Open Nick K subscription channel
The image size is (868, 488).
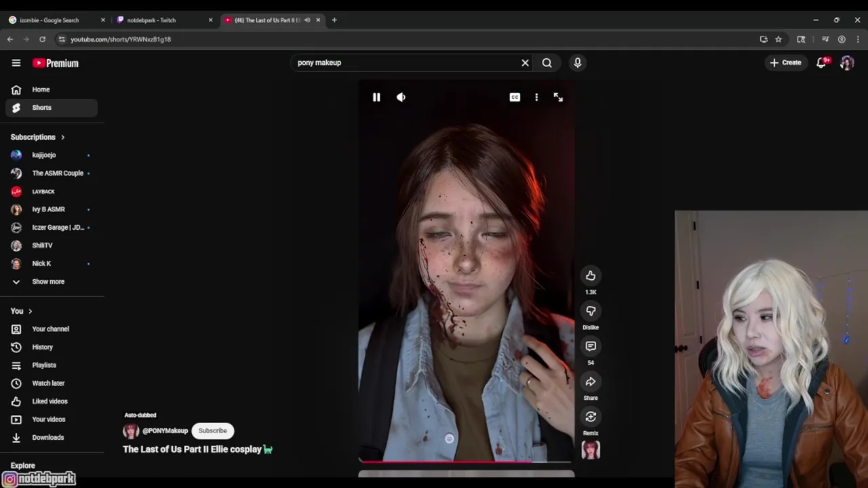coord(52,263)
